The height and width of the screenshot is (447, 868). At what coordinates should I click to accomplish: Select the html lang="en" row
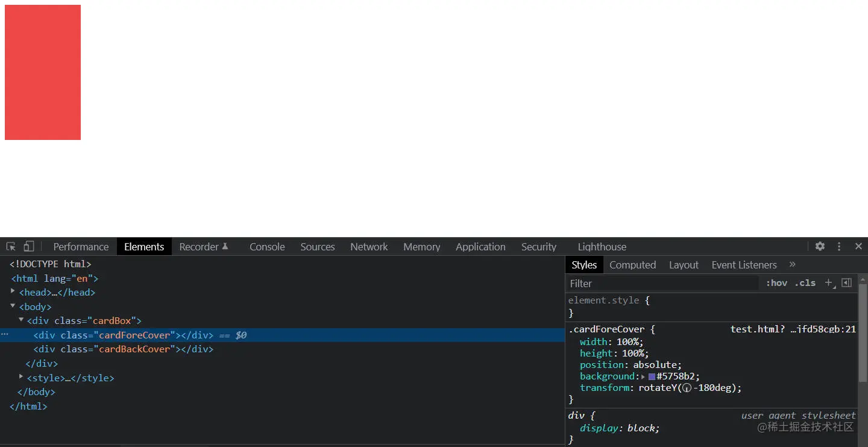(283, 279)
